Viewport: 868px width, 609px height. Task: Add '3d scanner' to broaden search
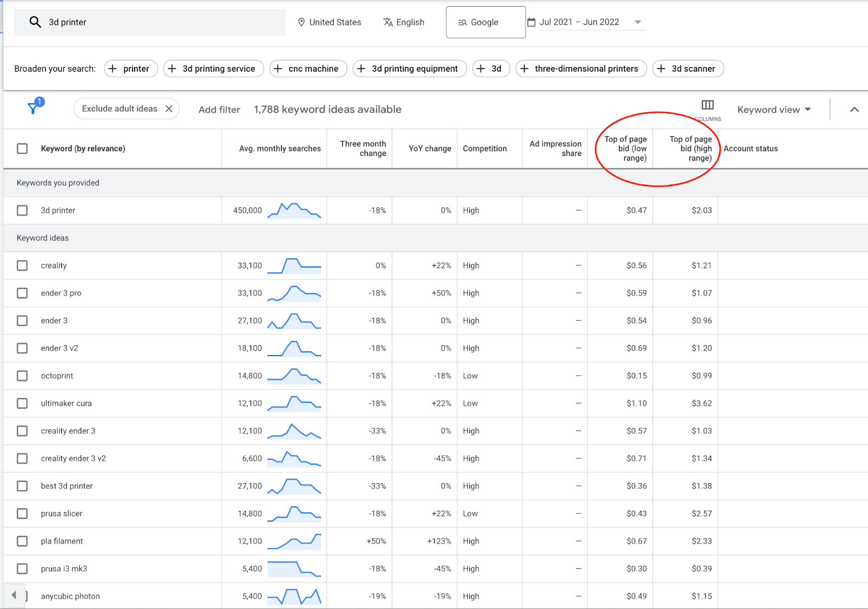click(x=687, y=69)
